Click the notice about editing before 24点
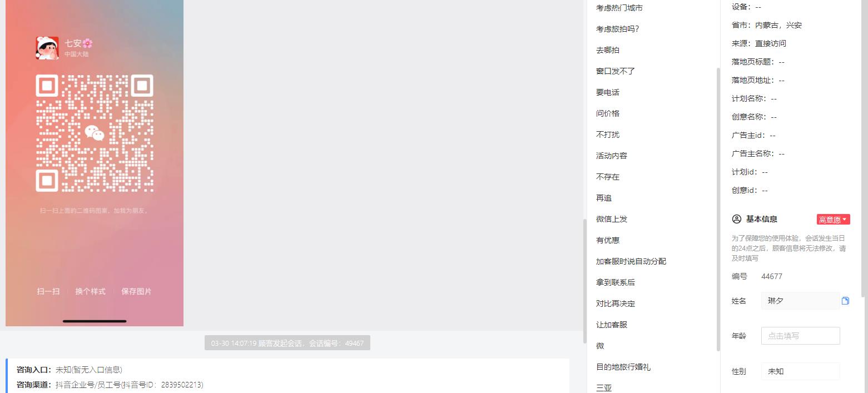 pos(789,248)
